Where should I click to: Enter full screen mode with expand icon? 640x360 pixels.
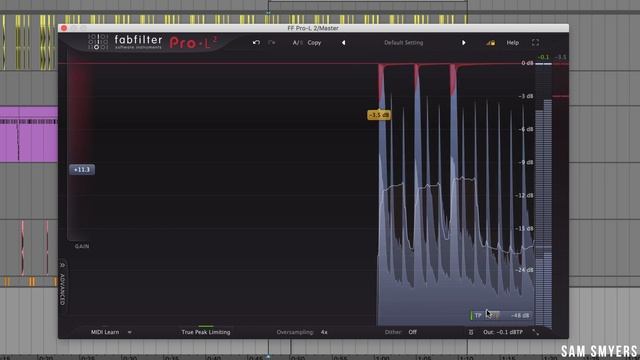[536, 42]
